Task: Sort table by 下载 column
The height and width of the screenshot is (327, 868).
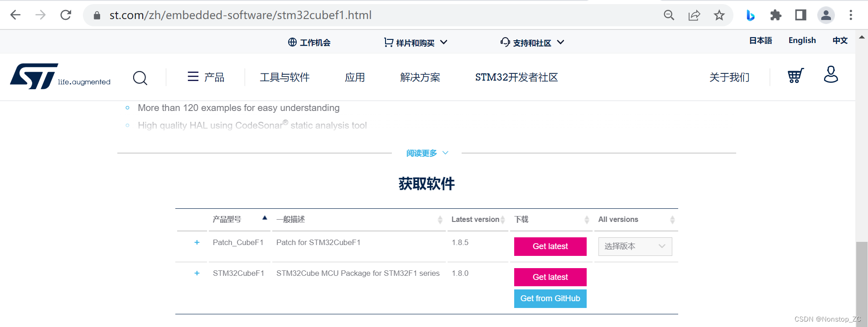Action: pyautogui.click(x=551, y=219)
